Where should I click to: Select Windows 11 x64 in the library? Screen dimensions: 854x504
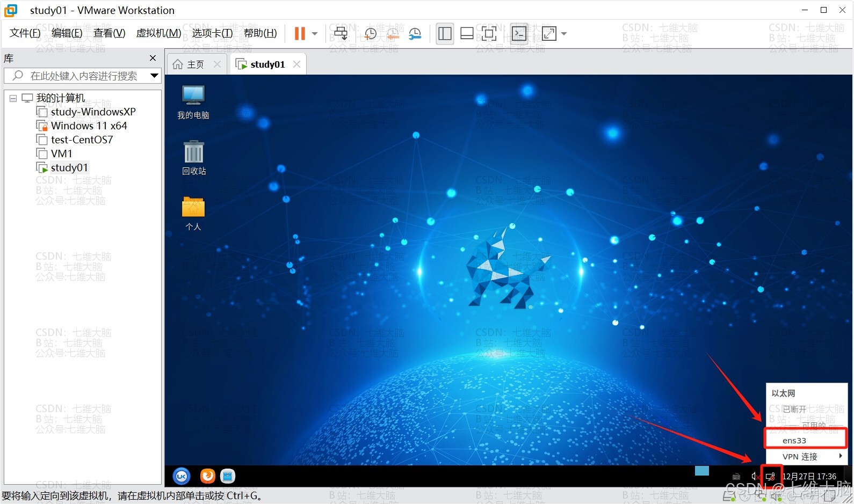pyautogui.click(x=89, y=126)
